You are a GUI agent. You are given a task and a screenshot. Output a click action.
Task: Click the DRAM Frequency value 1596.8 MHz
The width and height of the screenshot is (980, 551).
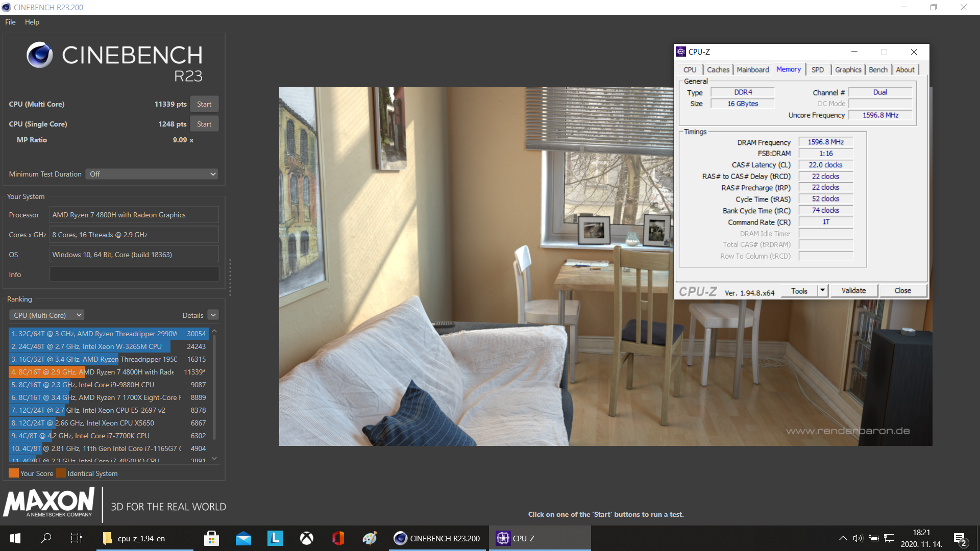click(825, 142)
